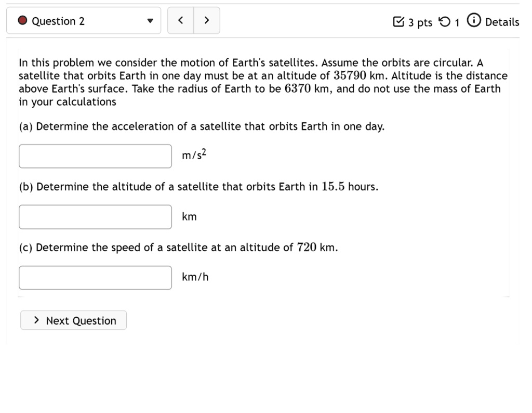Click the red status dot for Question 2
This screenshot has width=532, height=413.
(x=21, y=20)
